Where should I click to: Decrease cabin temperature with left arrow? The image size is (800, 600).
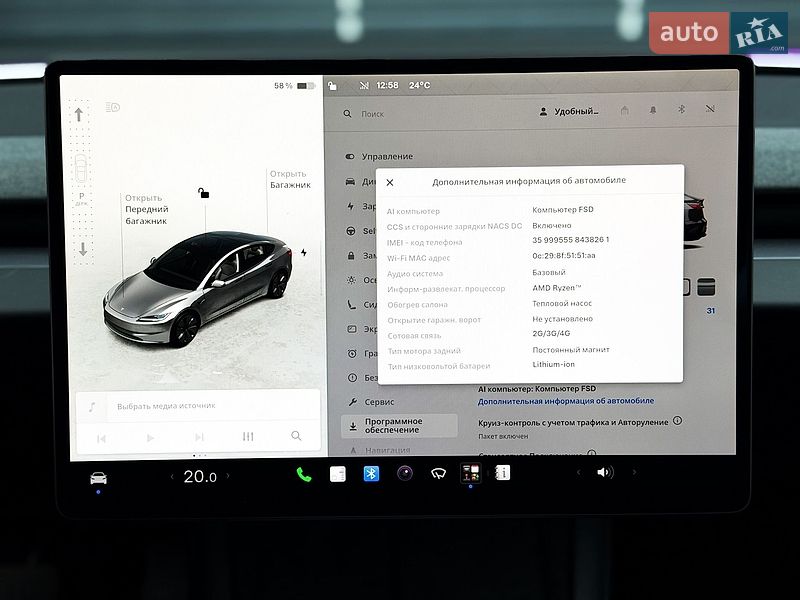click(x=172, y=477)
